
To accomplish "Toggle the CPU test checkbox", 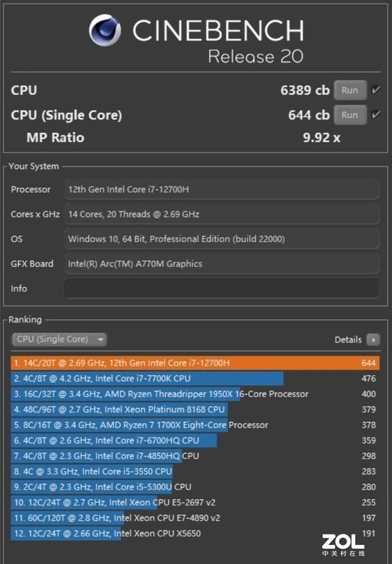I will pyautogui.click(x=376, y=89).
